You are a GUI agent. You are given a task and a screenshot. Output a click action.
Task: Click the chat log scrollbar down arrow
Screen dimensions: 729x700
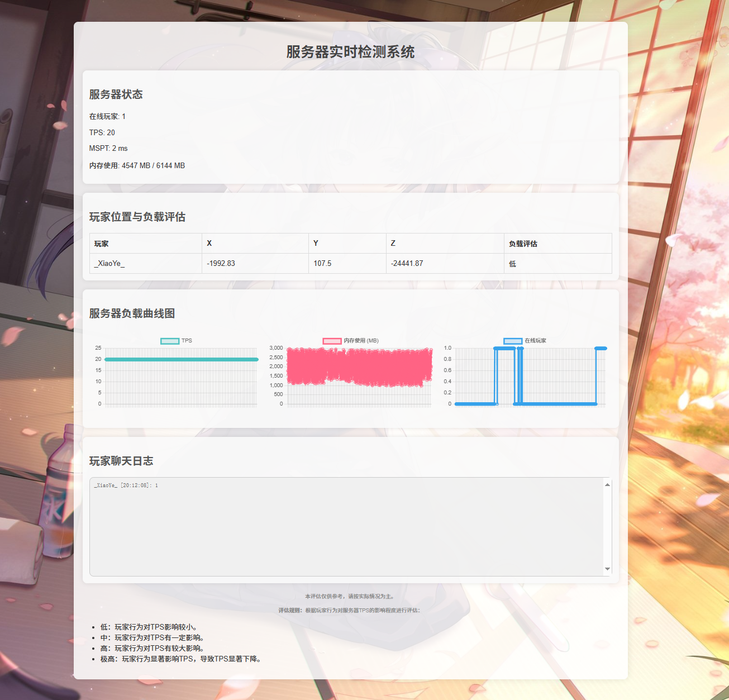[607, 569]
